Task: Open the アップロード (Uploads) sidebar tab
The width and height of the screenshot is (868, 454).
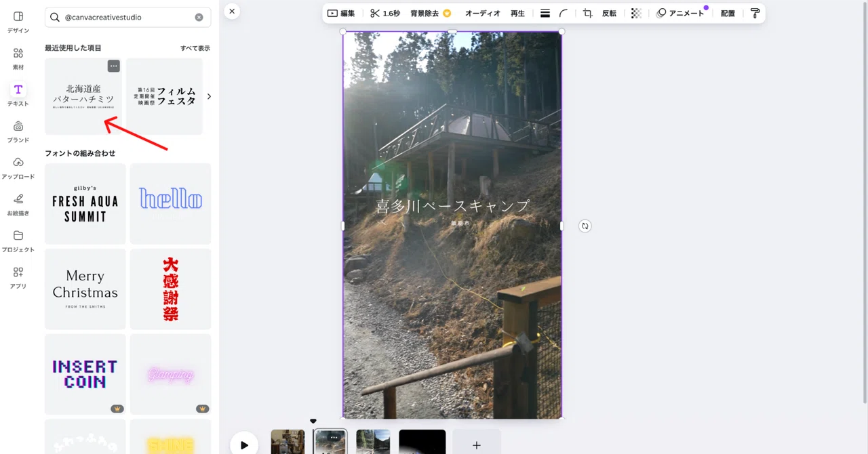Action: tap(18, 168)
